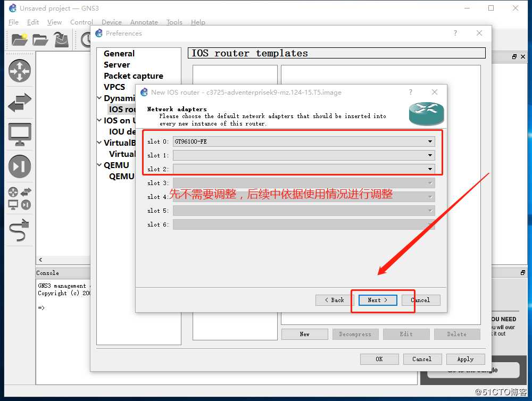532x401 pixels.
Task: Select General preferences page
Action: click(x=119, y=54)
